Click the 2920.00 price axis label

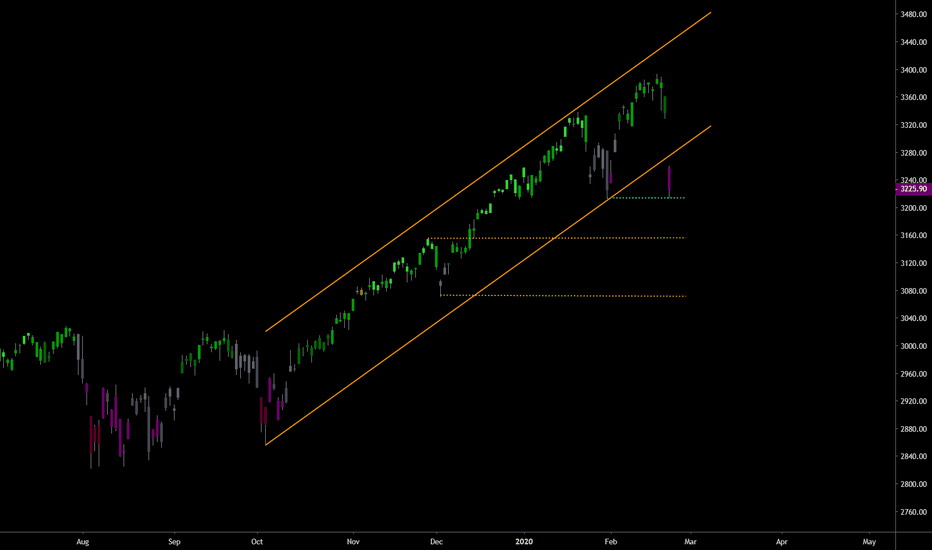[914, 401]
